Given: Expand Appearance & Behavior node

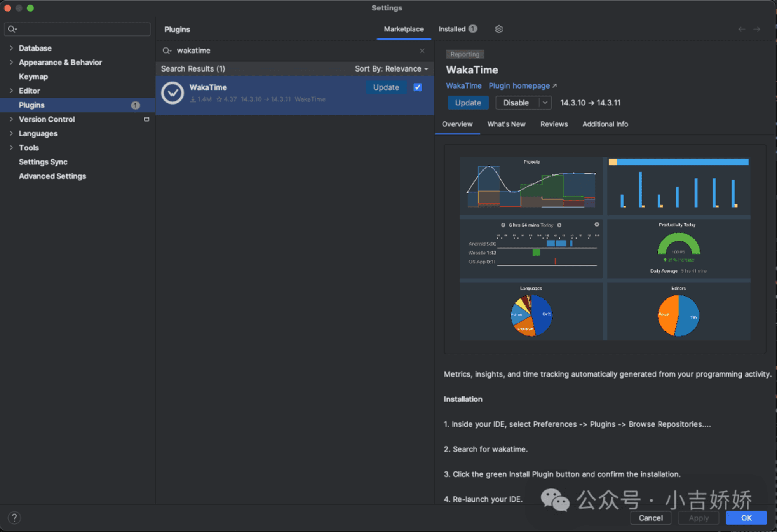Looking at the screenshot, I should tap(11, 62).
